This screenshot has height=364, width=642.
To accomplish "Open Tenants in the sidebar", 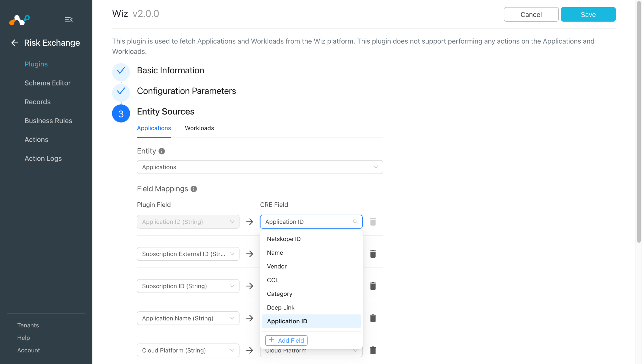I will 28,325.
